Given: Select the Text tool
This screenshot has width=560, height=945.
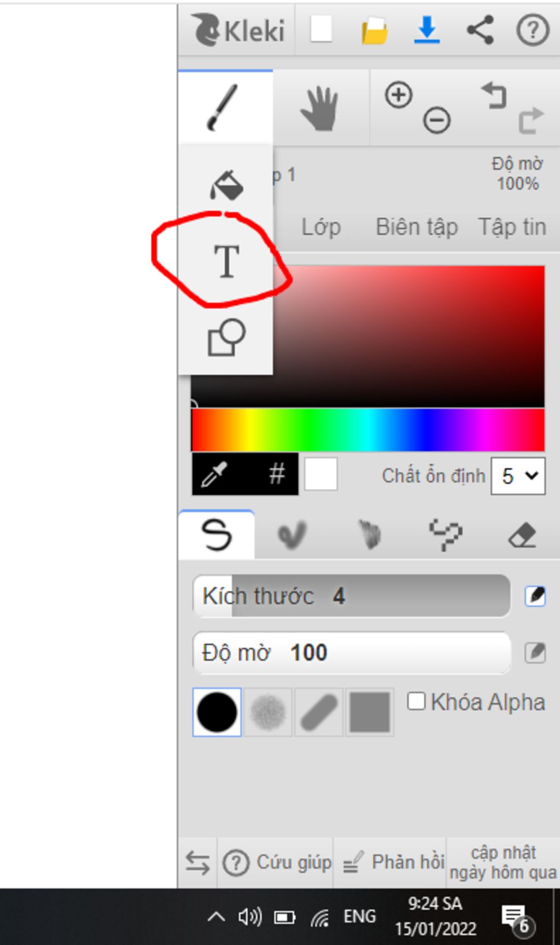Looking at the screenshot, I should (226, 261).
